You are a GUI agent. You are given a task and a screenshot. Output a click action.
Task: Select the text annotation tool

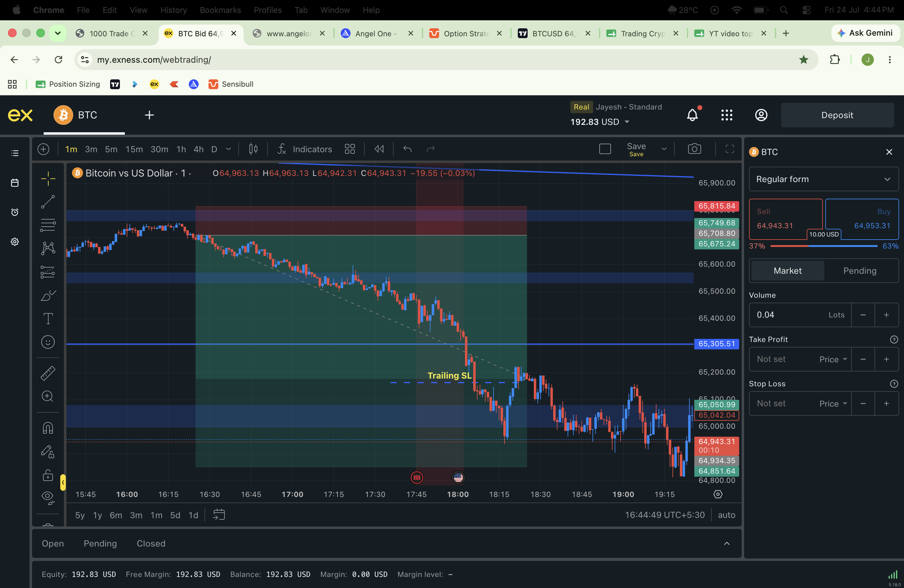tap(48, 318)
